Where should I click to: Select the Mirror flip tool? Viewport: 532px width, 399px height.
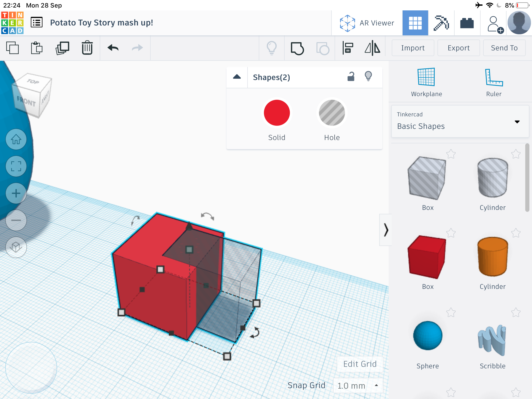(x=373, y=48)
